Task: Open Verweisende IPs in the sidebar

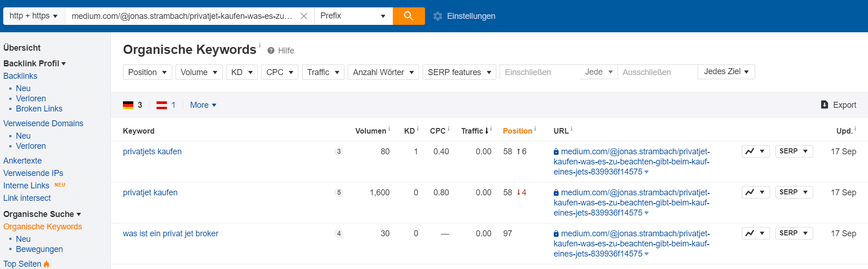Action: tap(33, 173)
